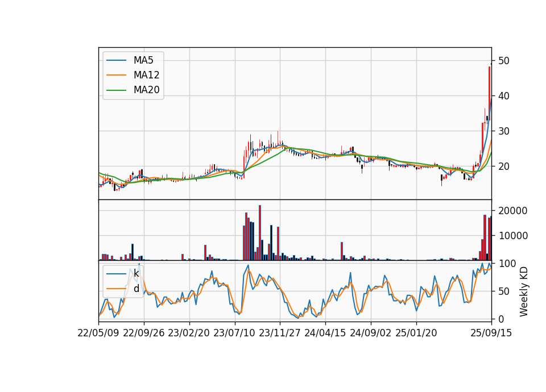
Task: Click the Weekly KD axis label
Action: click(523, 291)
